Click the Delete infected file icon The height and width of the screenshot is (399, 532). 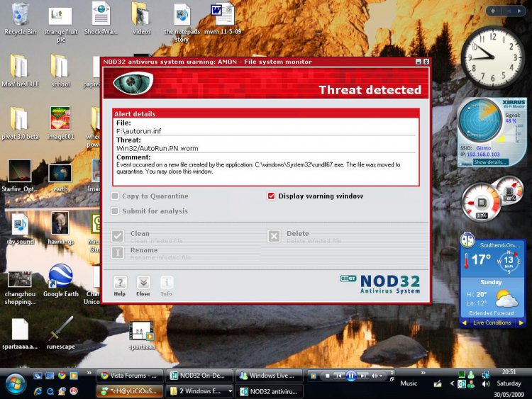click(274, 236)
